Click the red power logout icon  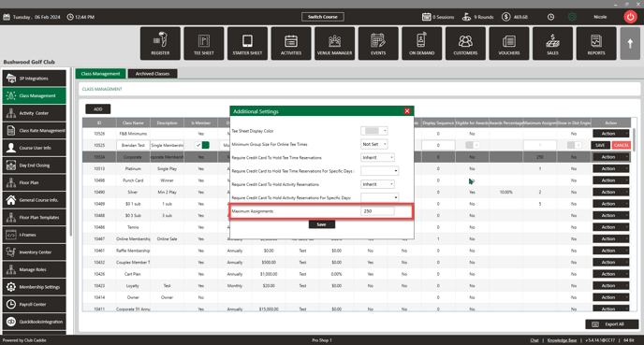click(631, 17)
